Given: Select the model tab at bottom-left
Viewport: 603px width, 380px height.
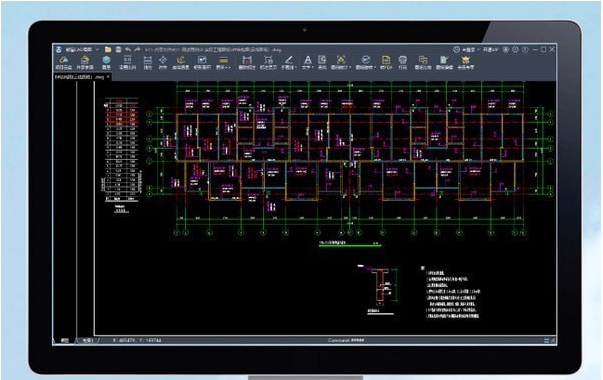Looking at the screenshot, I should pos(64,340).
